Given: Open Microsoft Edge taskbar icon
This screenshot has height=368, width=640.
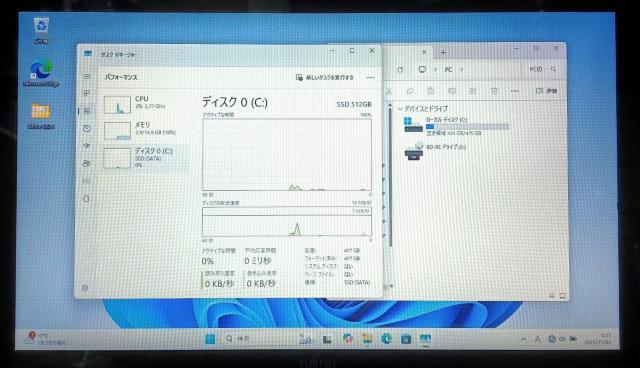Looking at the screenshot, I should (x=387, y=339).
